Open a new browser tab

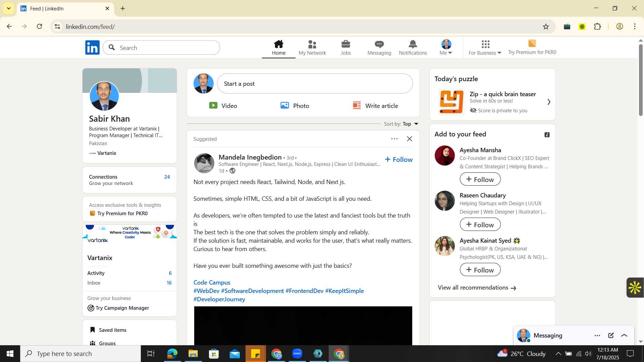[123, 8]
